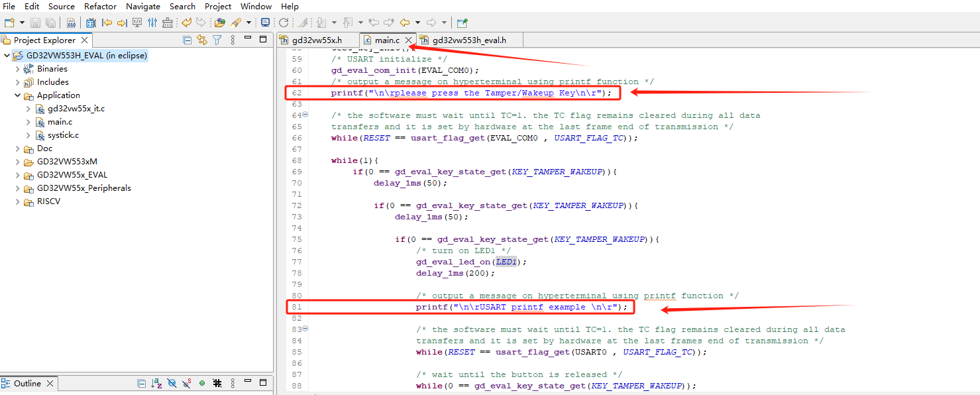Click the New file toolbar icon
The image size is (980, 395).
pyautogui.click(x=9, y=23)
